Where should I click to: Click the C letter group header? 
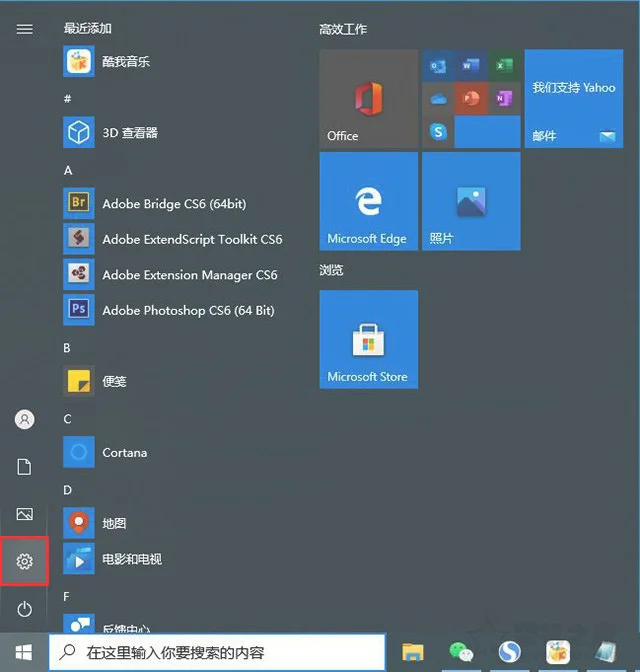(x=67, y=419)
